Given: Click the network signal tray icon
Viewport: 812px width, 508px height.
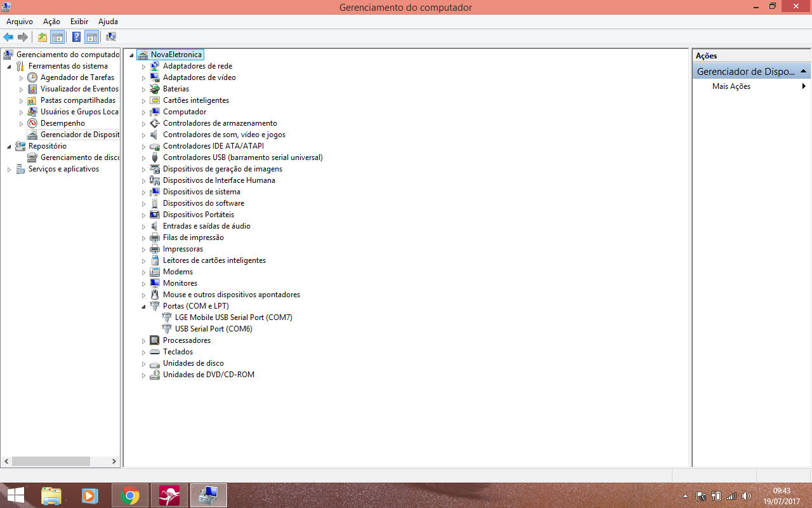Looking at the screenshot, I should click(731, 496).
